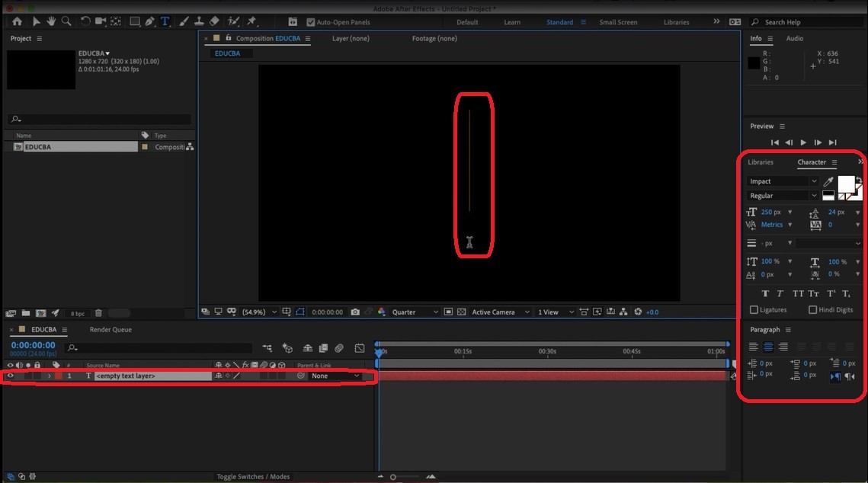Viewport: 868px width, 483px height.
Task: Take a composition snapshot
Action: pos(355,312)
